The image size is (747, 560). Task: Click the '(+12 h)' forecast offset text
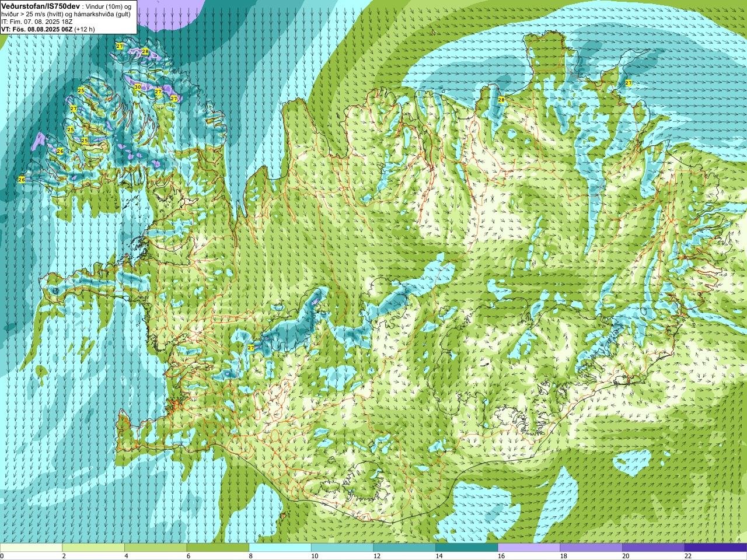(85, 29)
